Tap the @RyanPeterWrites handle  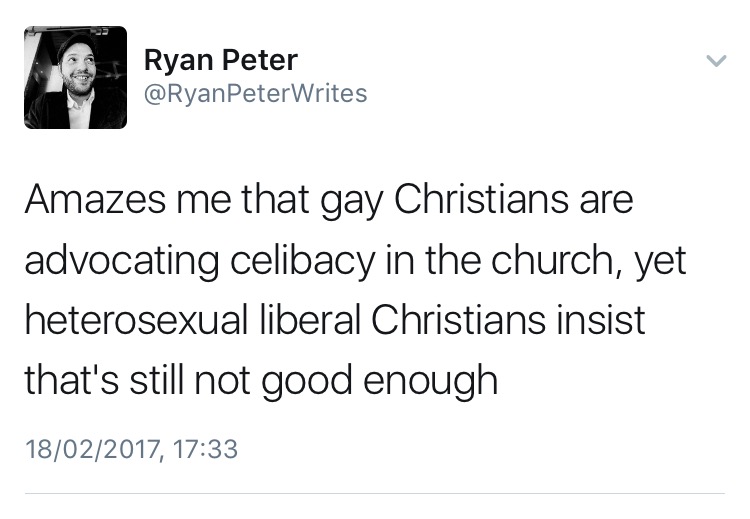pyautogui.click(x=255, y=94)
